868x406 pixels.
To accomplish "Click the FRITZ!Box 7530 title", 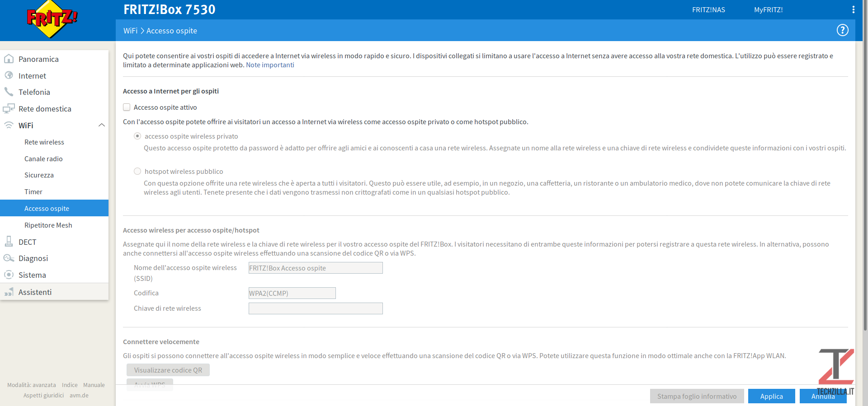I will 170,9.
